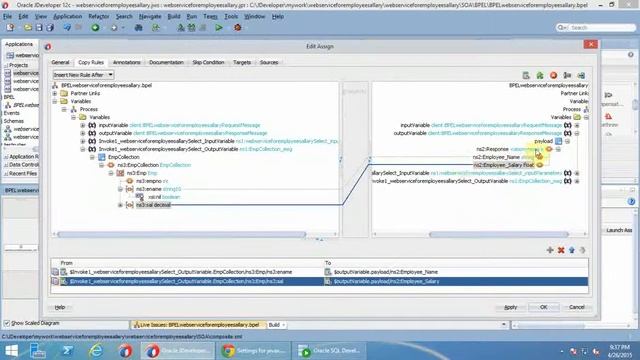Click the EmpCollection part icon in source tree
Screen dimensions: 640x360
point(102,157)
